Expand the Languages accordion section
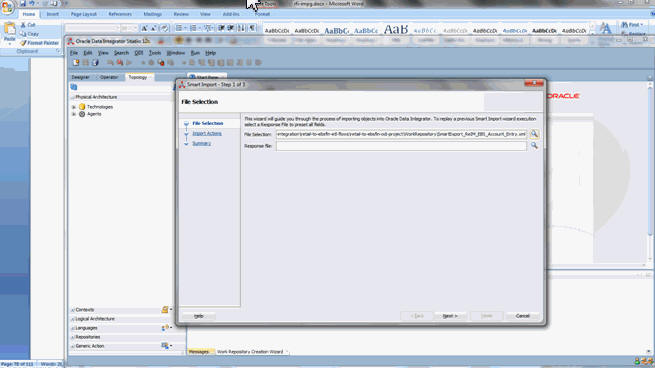 coord(86,328)
